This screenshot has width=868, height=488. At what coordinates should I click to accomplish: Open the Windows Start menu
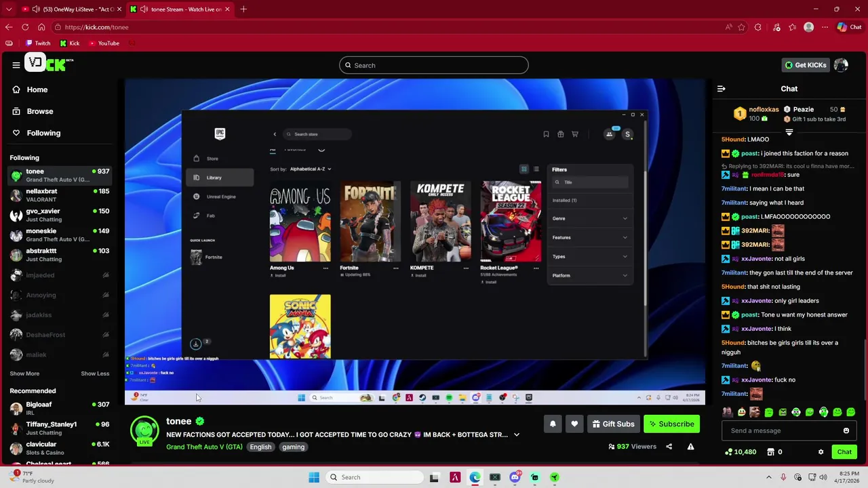[313, 477]
